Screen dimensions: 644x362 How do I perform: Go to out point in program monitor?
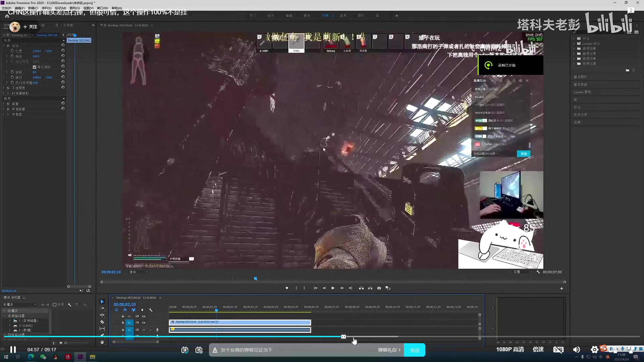351,288
